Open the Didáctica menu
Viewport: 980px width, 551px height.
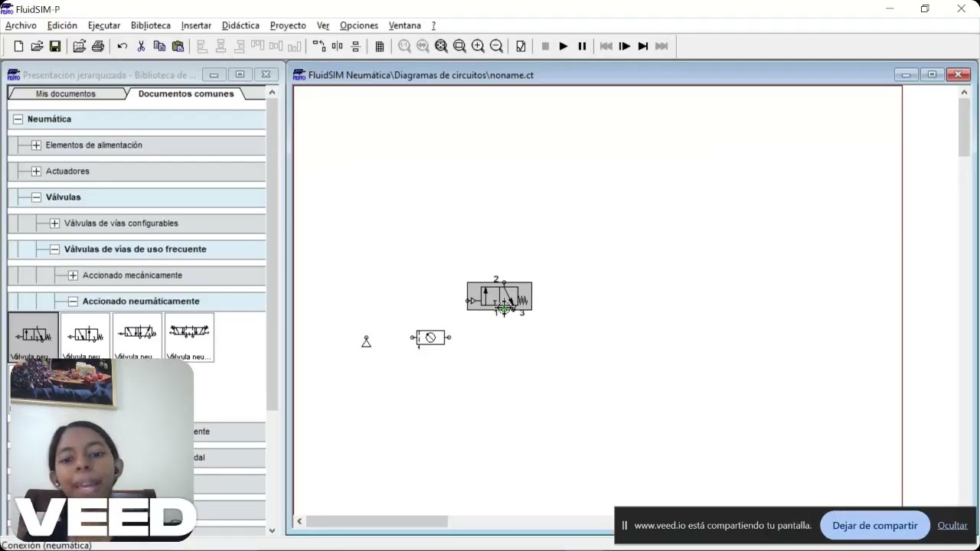click(240, 25)
